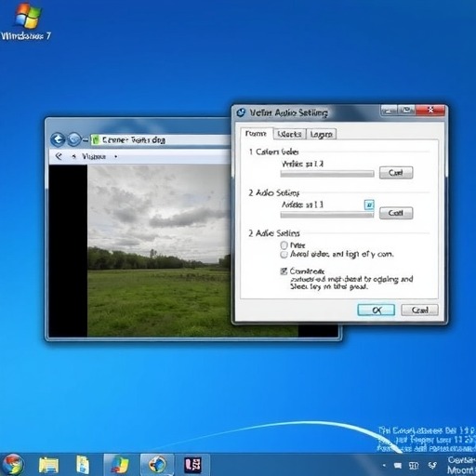Viewport: 476px width, 476px height.
Task: Switch to the second tab in audio settings
Action: click(x=290, y=134)
